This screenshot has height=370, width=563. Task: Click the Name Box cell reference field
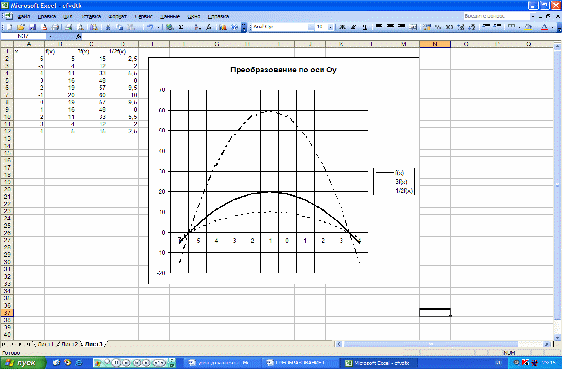click(x=24, y=36)
